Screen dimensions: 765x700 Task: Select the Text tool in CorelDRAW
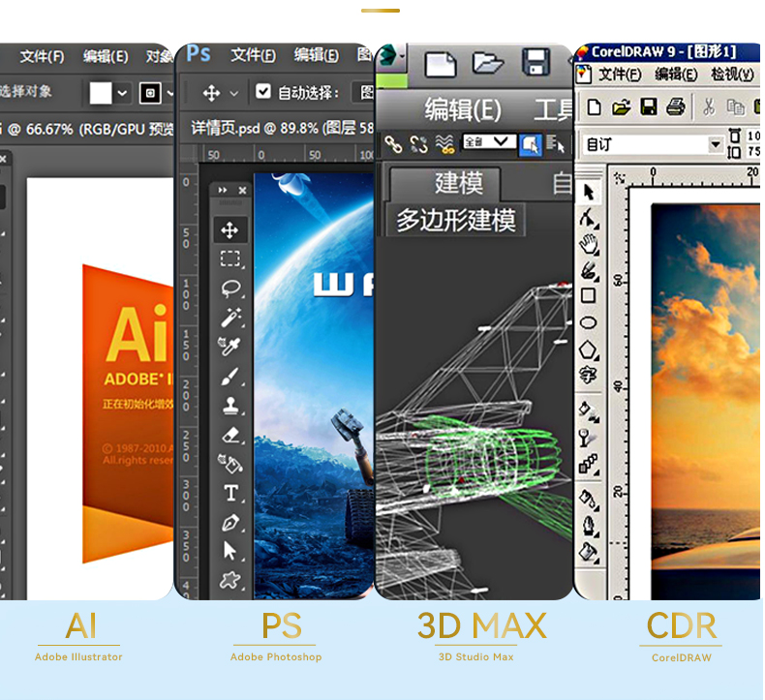(588, 375)
